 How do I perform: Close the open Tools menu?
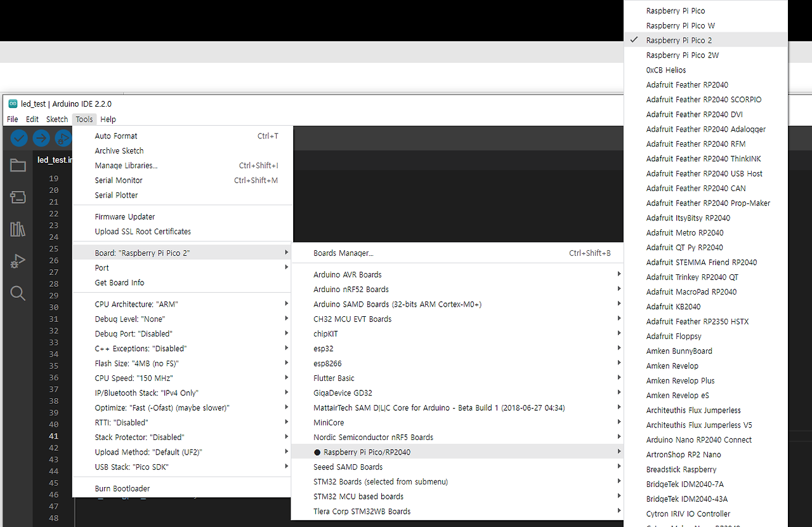[84, 119]
